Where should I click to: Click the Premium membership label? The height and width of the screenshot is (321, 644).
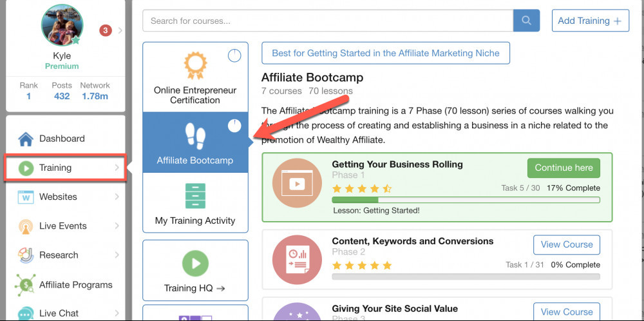click(62, 66)
